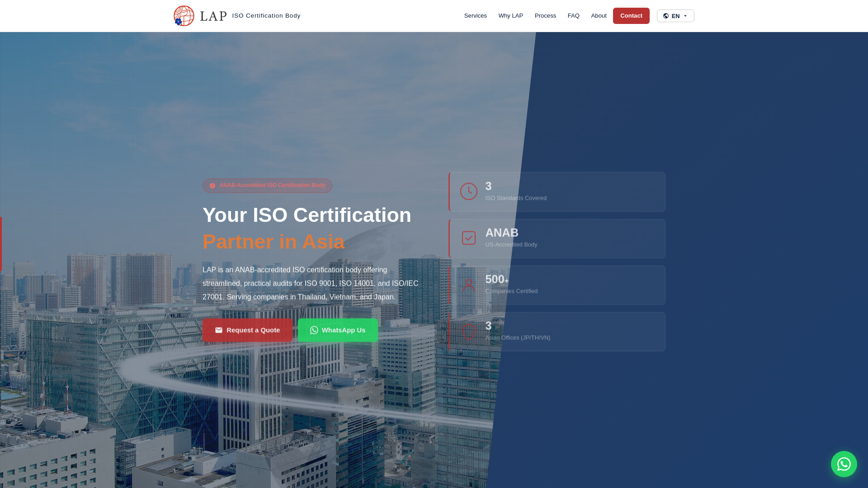The image size is (868, 488).
Task: Click the checkmark icon in ANAB card
Action: [x=469, y=238]
